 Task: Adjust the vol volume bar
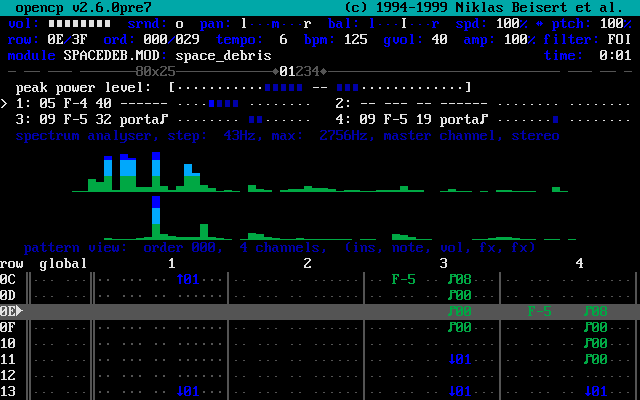pyautogui.click(x=84, y=23)
